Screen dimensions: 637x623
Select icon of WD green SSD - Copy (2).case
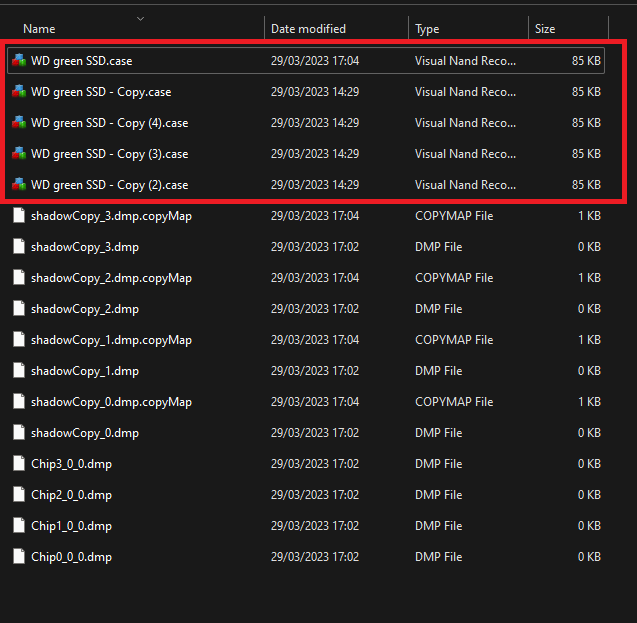pos(19,184)
